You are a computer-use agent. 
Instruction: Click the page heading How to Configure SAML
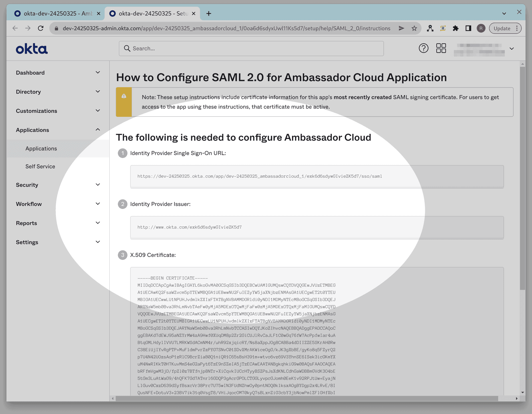[x=281, y=77]
